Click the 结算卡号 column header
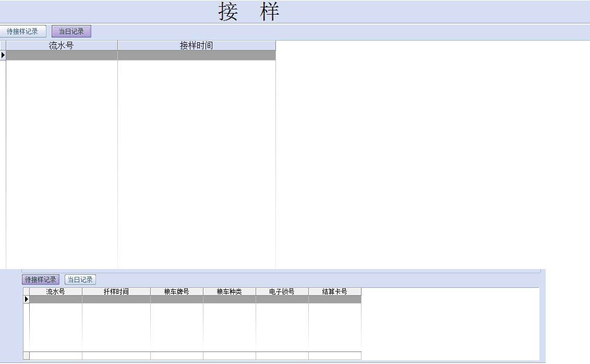This screenshot has width=590, height=364. (335, 292)
